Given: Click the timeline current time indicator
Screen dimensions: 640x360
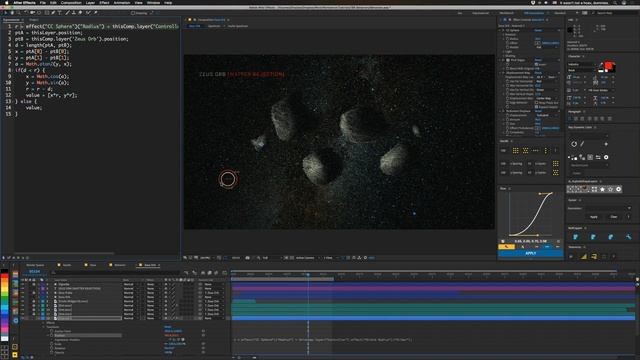Looking at the screenshot, I should [308, 275].
